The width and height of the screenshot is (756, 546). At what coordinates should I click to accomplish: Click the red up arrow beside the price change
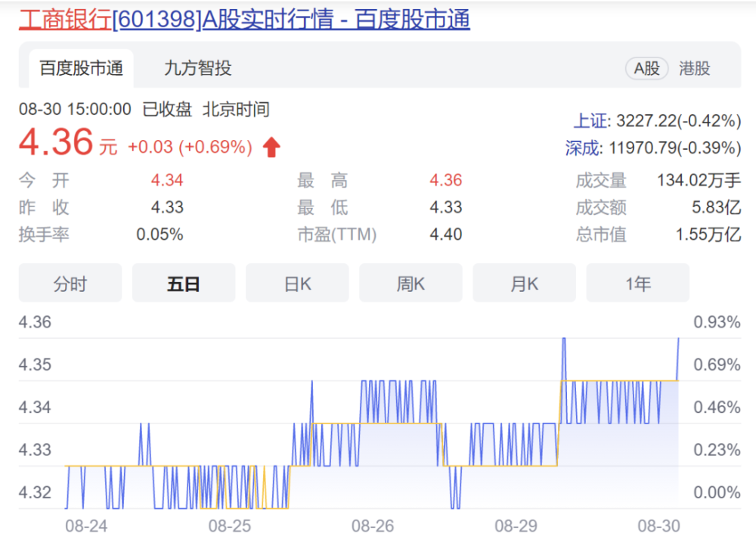coord(271,147)
